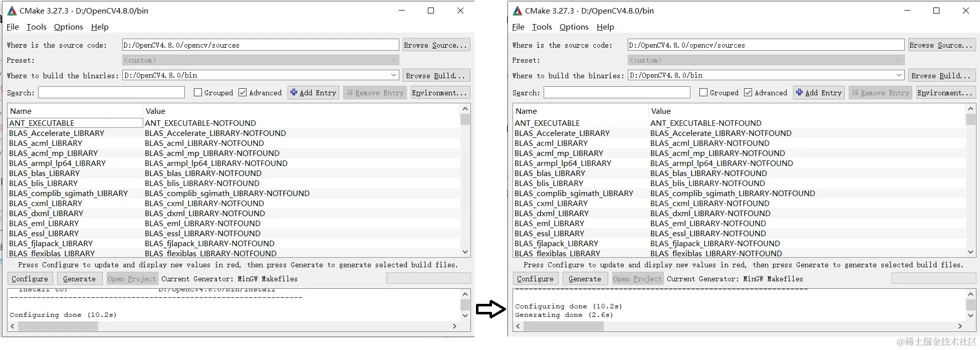Select BLAS_armpl_lp64_LIBRARY name in right window
Viewport: 980px width, 350px height.
(x=563, y=163)
